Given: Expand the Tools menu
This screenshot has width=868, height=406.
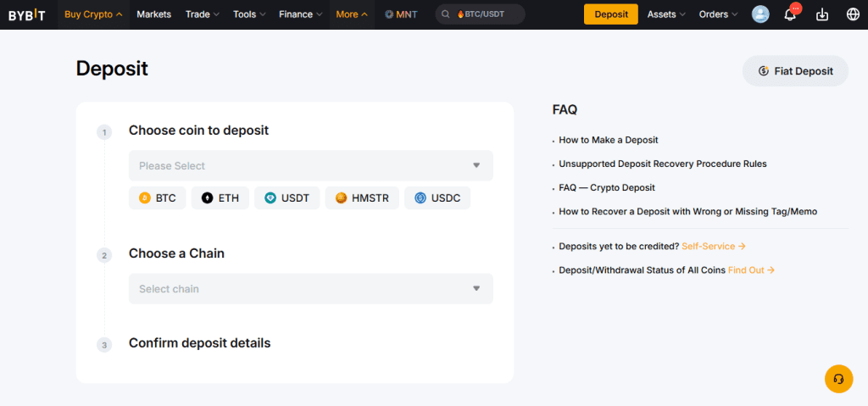Looking at the screenshot, I should coord(249,14).
